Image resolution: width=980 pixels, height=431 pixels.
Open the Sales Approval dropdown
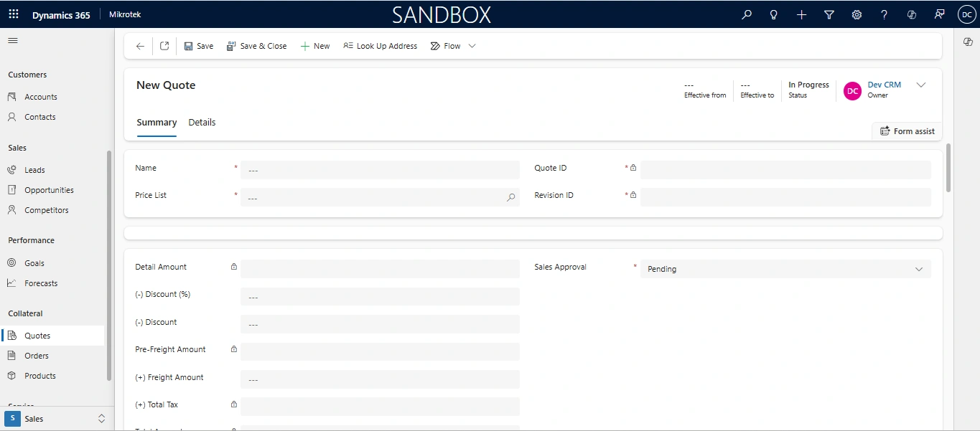click(x=785, y=269)
